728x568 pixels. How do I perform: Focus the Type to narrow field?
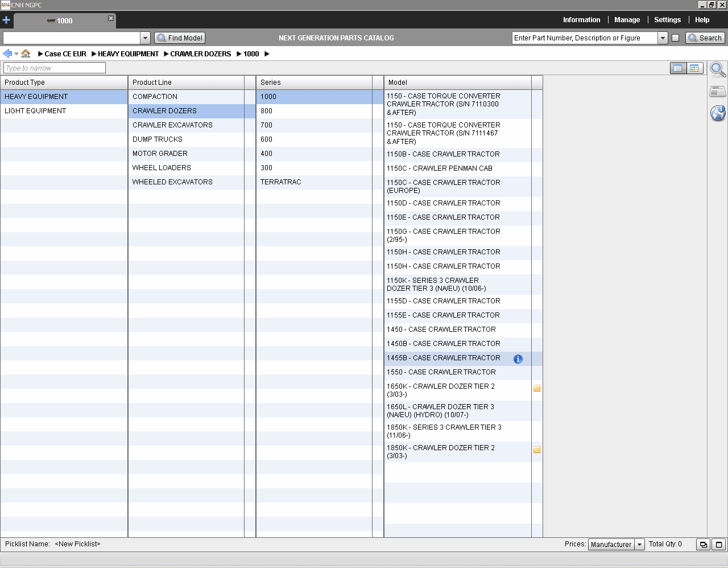point(55,68)
